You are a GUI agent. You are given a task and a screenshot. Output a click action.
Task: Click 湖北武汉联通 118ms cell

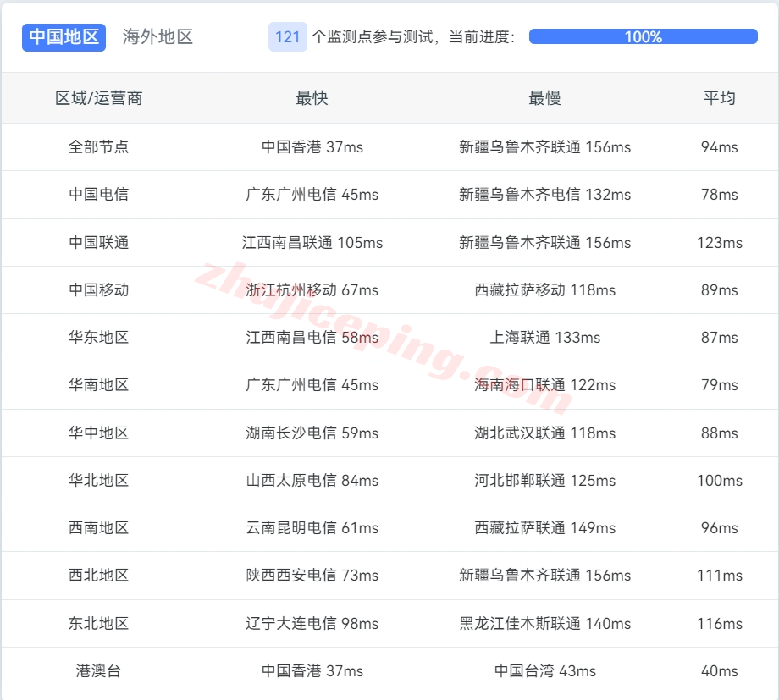(x=545, y=433)
